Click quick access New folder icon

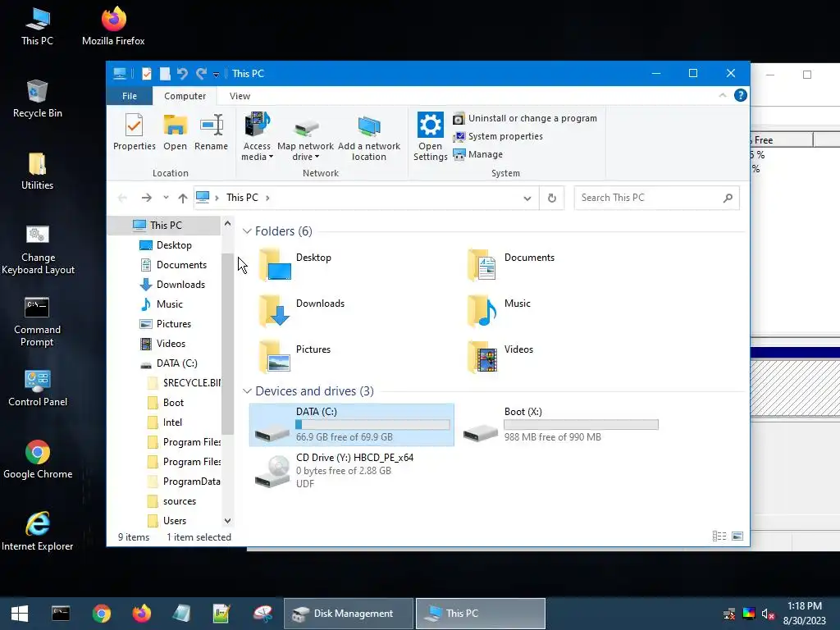click(165, 74)
